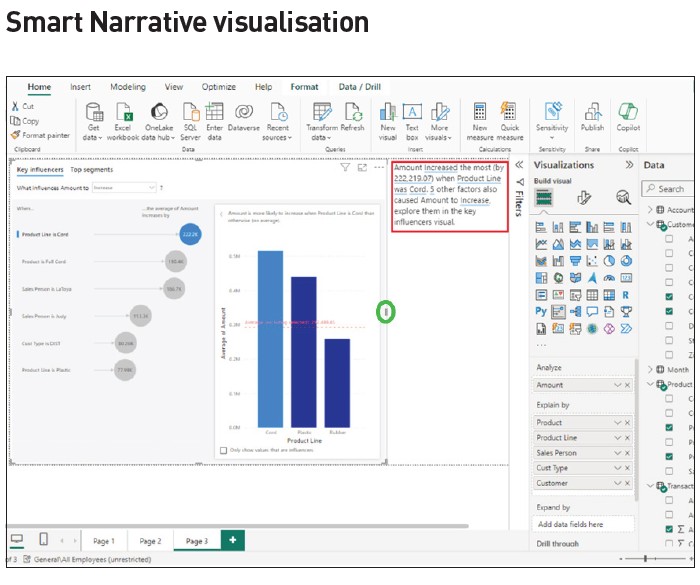
Task: Open the Modeling ribbon tab
Action: (127, 87)
